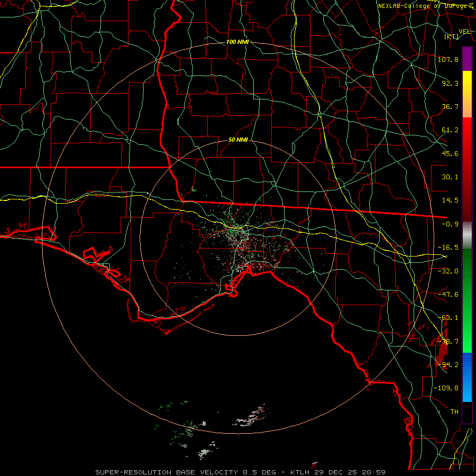Screen dimensions: 476x476
Task: Click the blue segment of the color bar
Action: tap(467, 377)
